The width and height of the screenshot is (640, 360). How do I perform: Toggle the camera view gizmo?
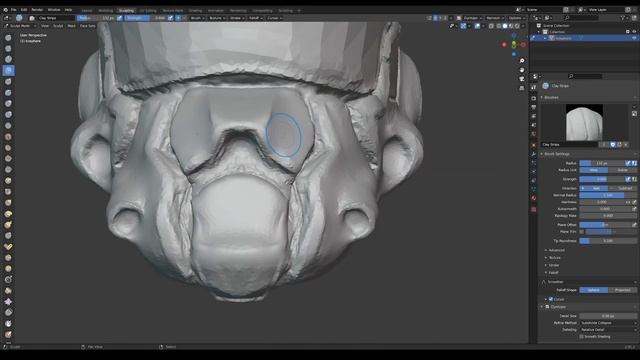pos(522,79)
